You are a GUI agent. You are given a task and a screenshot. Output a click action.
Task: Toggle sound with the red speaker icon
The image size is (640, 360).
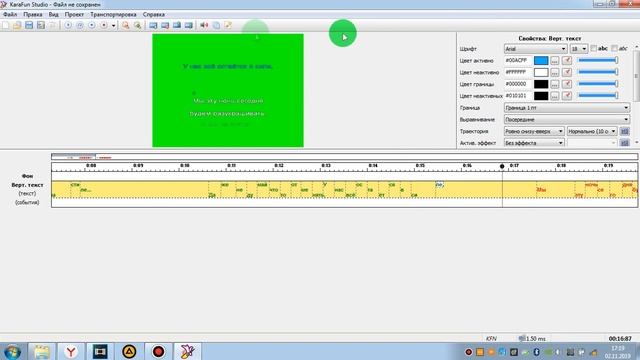click(x=204, y=25)
